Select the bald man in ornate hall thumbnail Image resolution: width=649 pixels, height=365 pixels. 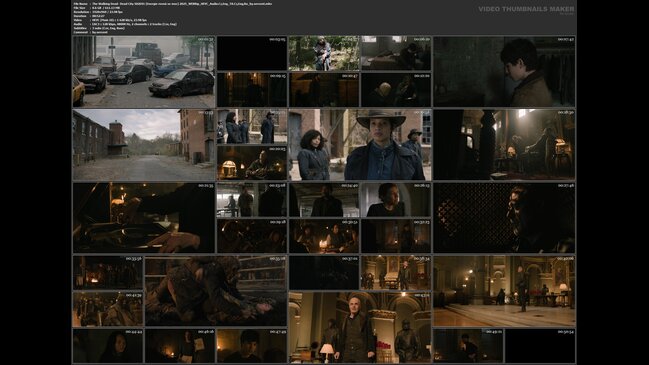(360, 327)
